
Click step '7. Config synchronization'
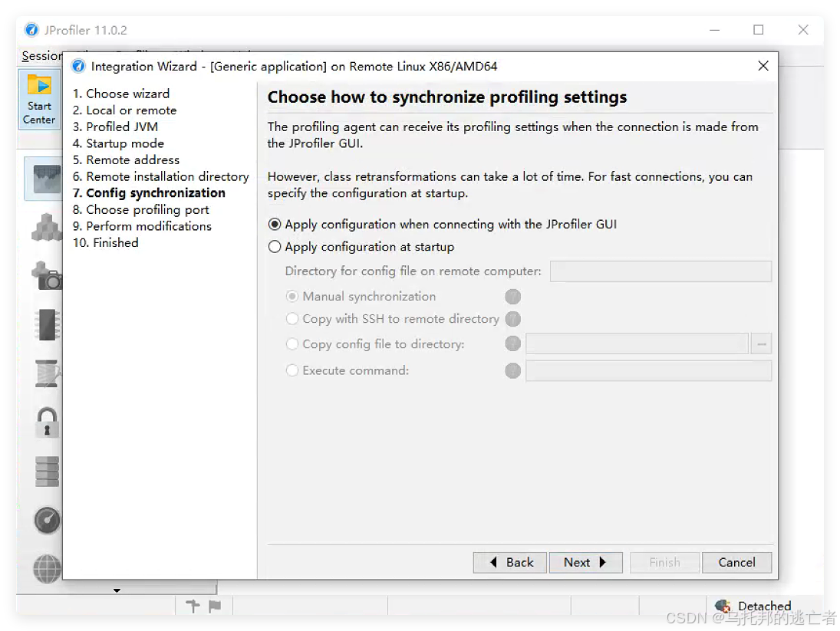coord(149,193)
